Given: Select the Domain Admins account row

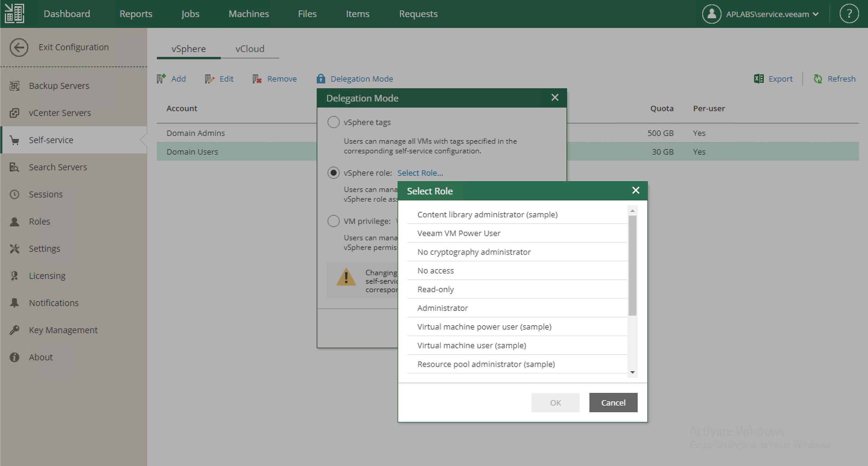Looking at the screenshot, I should click(237, 133).
